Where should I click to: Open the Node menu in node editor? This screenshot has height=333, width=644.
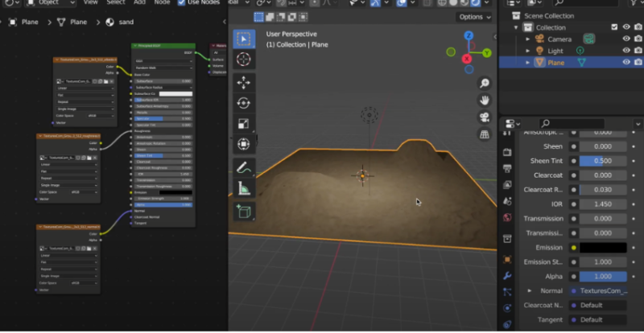(162, 2)
